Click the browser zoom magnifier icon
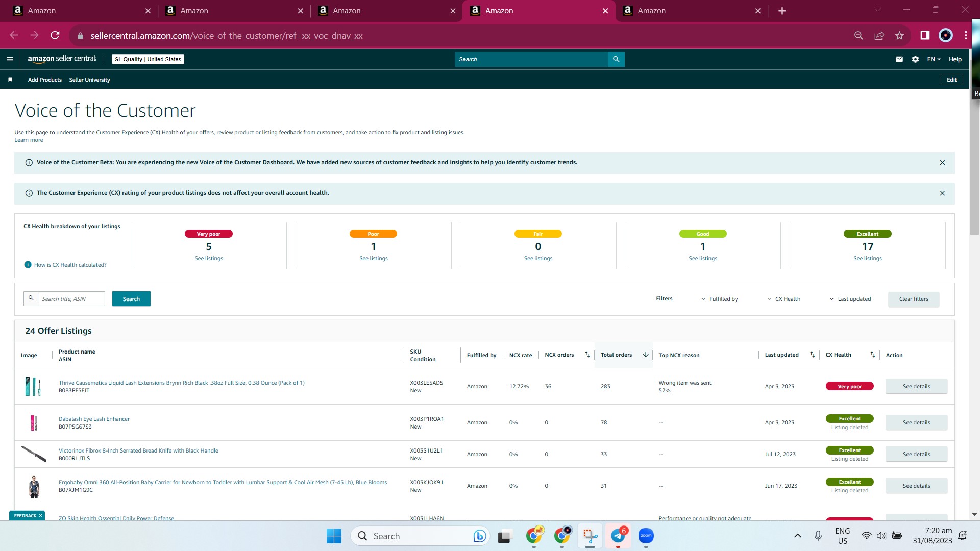 coord(859,35)
